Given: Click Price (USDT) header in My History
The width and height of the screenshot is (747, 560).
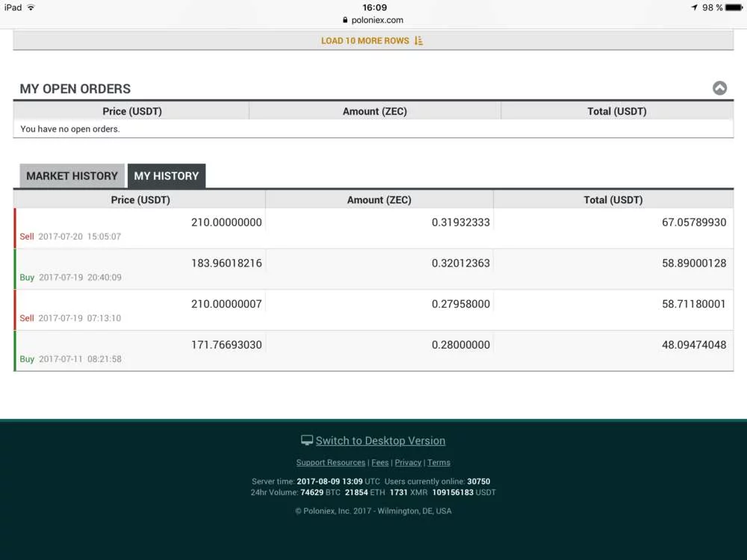Looking at the screenshot, I should pyautogui.click(x=140, y=199).
